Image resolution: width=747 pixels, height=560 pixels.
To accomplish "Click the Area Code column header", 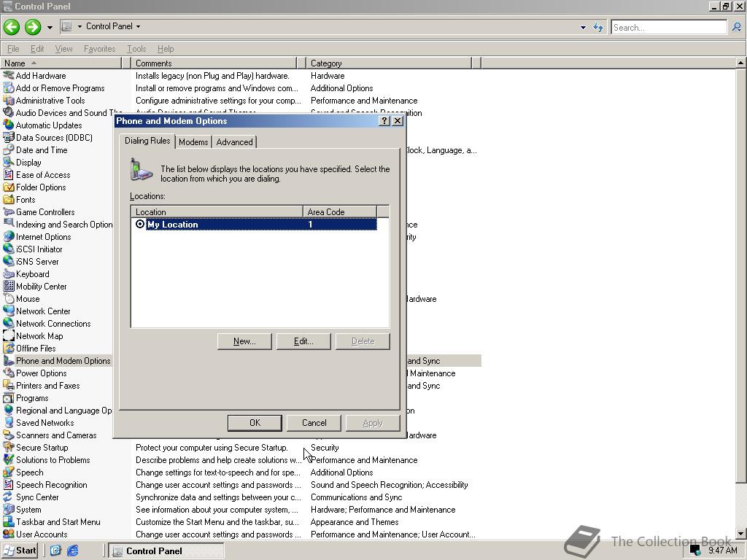I will click(340, 211).
